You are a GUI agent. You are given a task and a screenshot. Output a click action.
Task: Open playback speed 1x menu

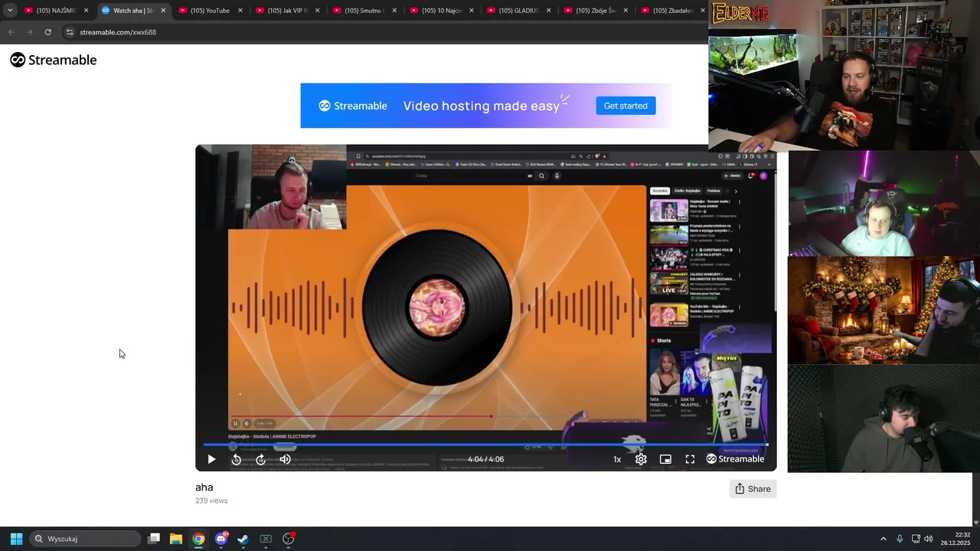coord(617,459)
